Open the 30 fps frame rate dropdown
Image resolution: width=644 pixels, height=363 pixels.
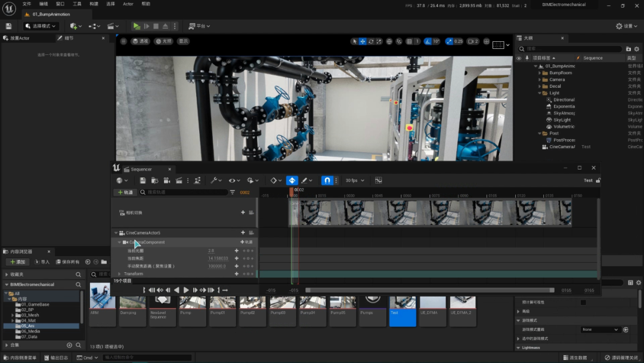pyautogui.click(x=354, y=180)
